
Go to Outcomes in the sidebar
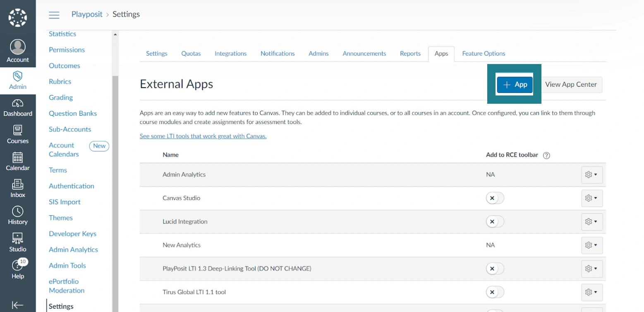(x=65, y=66)
